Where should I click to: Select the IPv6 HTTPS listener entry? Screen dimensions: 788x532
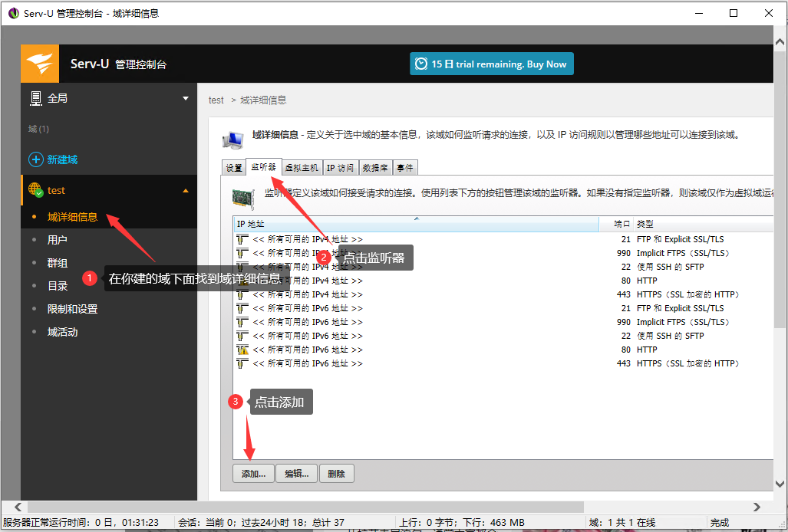click(x=384, y=363)
